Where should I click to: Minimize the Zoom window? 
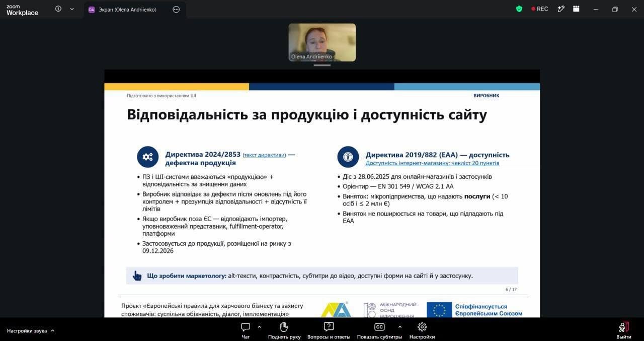596,9
